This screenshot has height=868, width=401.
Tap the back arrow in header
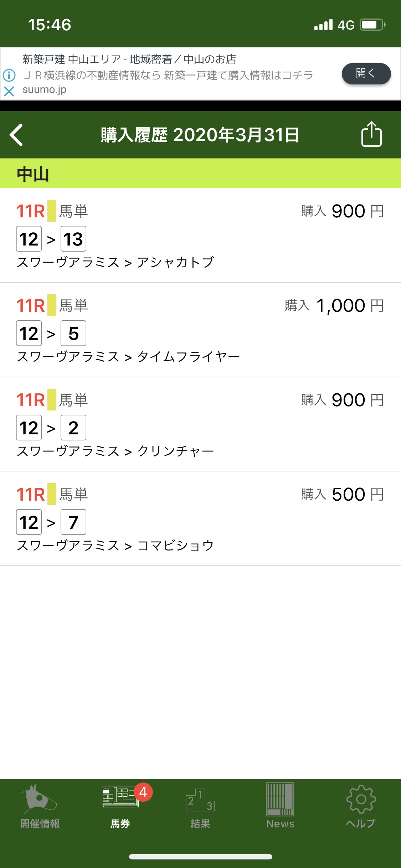[16, 135]
